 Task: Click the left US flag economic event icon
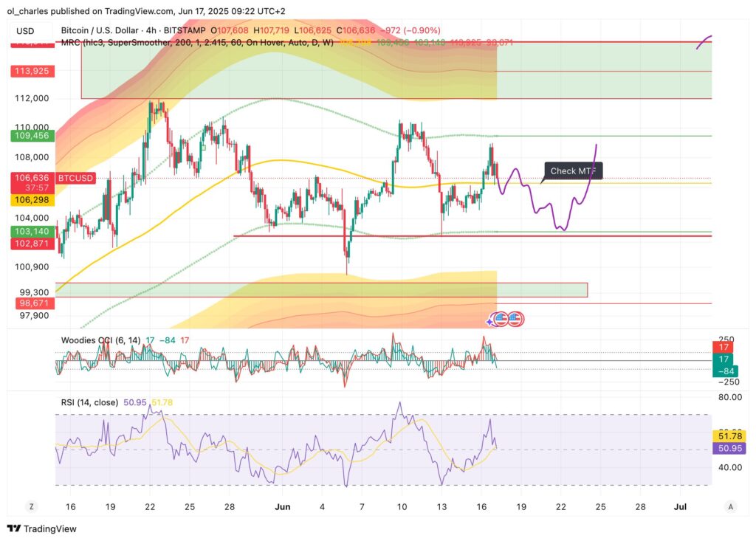501,319
